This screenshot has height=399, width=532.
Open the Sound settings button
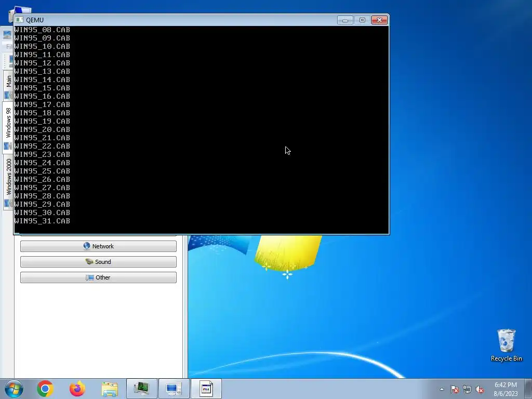[98, 262]
